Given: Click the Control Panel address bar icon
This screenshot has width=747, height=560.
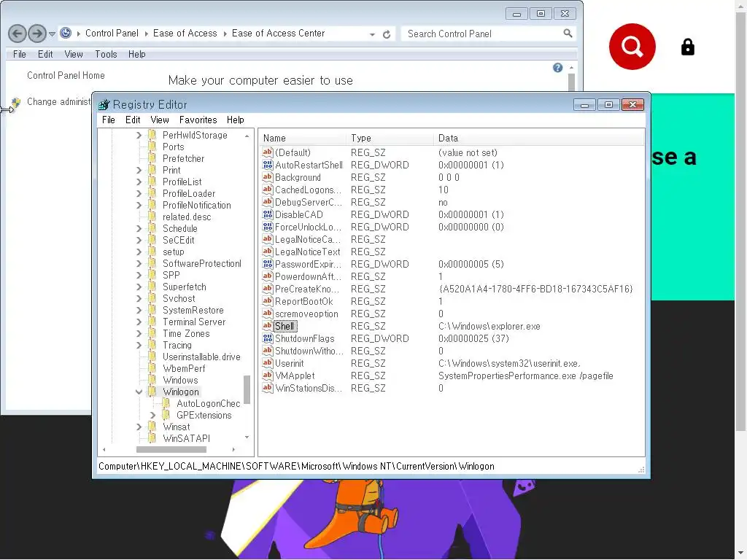Looking at the screenshot, I should 66,33.
